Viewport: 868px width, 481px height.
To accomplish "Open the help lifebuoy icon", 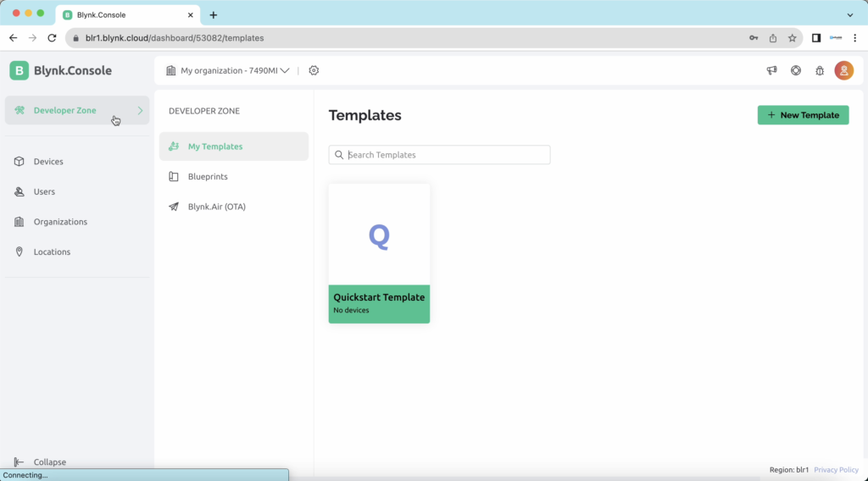I will [796, 71].
